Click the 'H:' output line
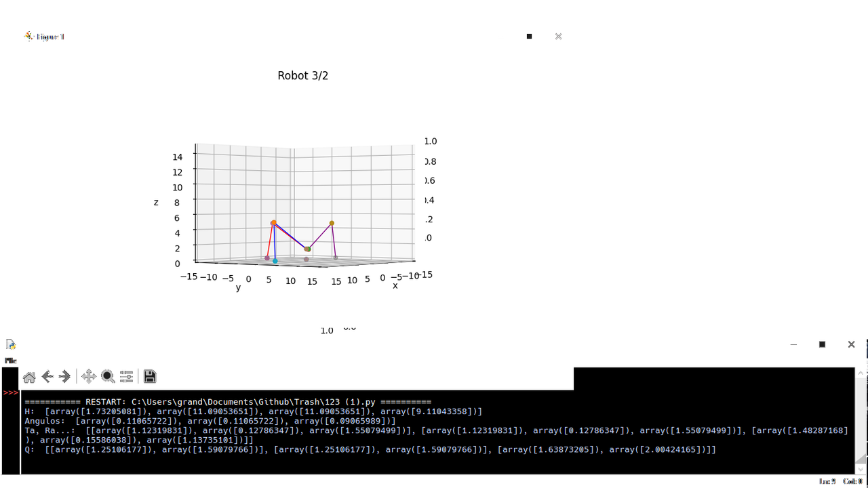Screen dimensions: 868x488 click(x=254, y=411)
